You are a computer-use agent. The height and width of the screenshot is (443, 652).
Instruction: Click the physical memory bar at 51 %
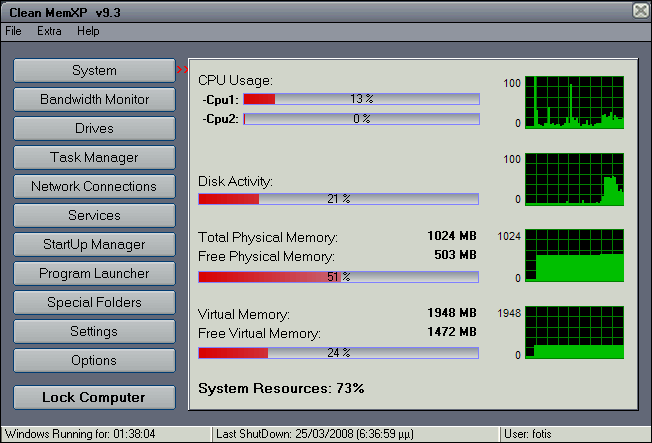coord(338,277)
